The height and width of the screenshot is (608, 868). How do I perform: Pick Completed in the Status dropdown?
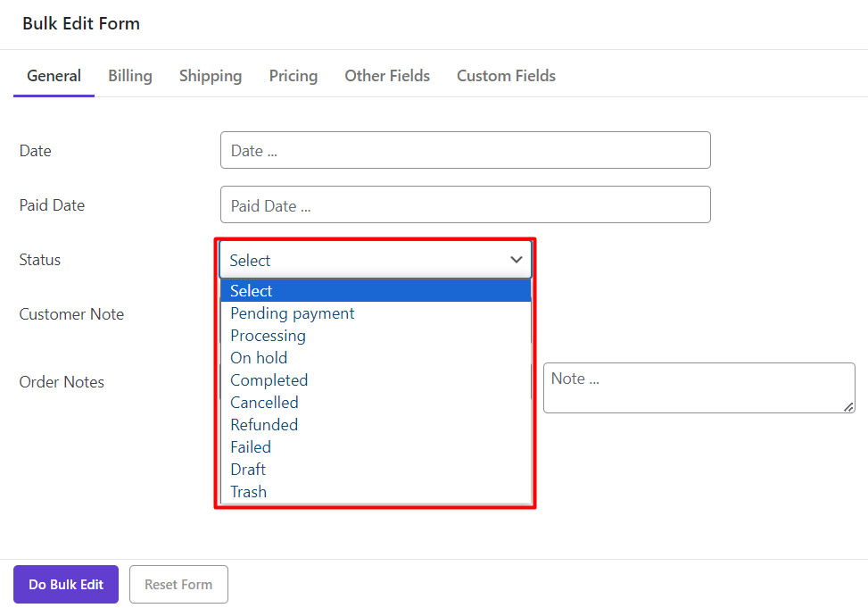[269, 380]
